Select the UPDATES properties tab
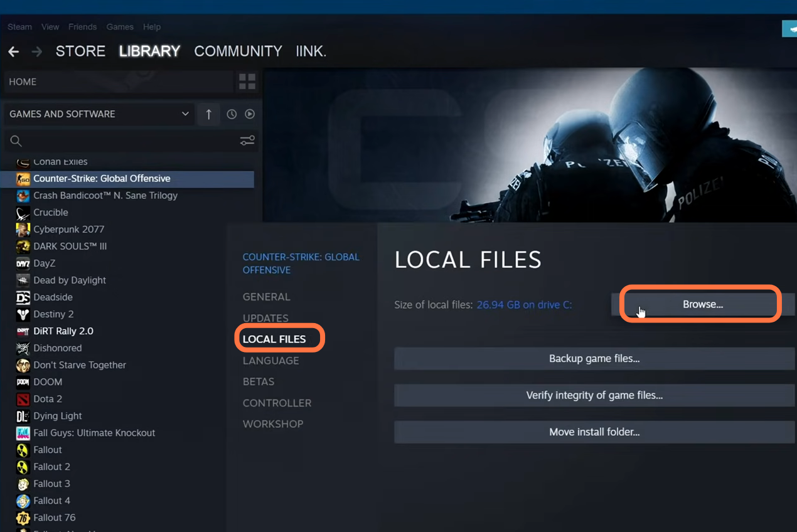This screenshot has height=532, width=797. click(265, 318)
